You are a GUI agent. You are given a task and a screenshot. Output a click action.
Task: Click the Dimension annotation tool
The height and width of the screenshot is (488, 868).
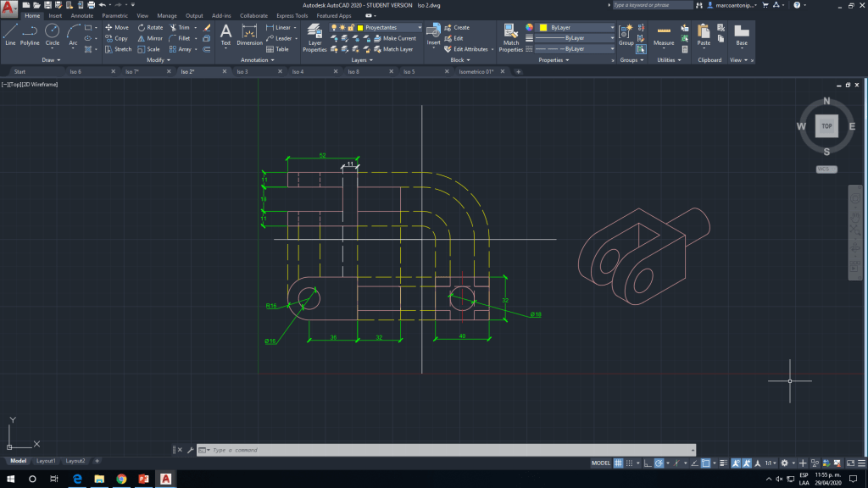pyautogui.click(x=249, y=34)
